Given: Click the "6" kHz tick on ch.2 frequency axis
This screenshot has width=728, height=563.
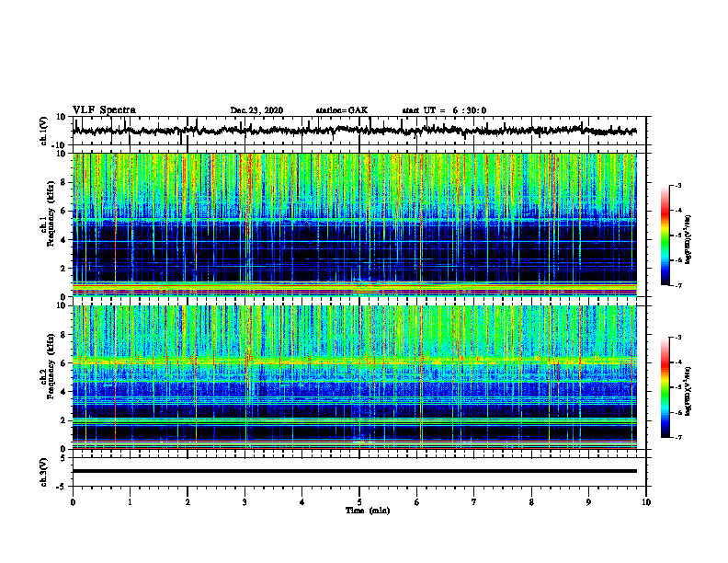Looking at the screenshot, I should pos(63,363).
